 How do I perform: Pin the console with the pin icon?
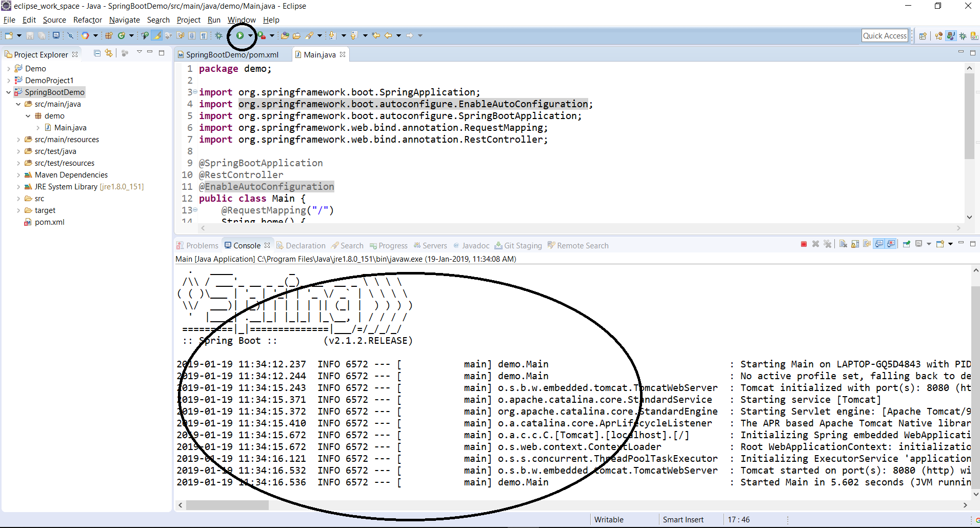point(906,244)
